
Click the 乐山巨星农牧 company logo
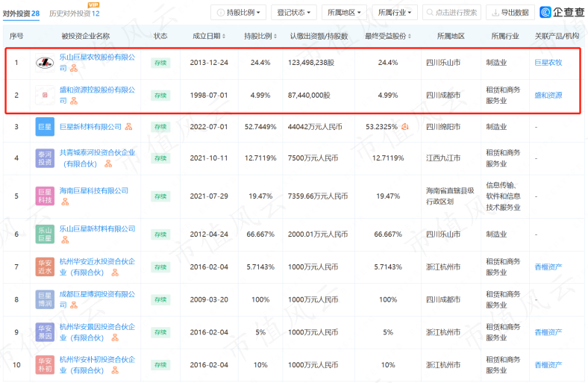(45, 63)
